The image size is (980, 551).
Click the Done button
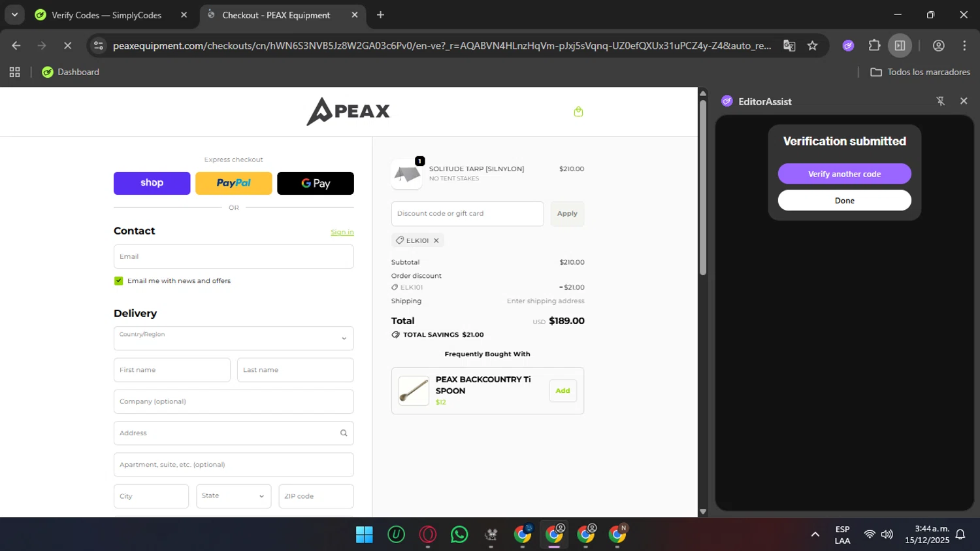pyautogui.click(x=844, y=201)
